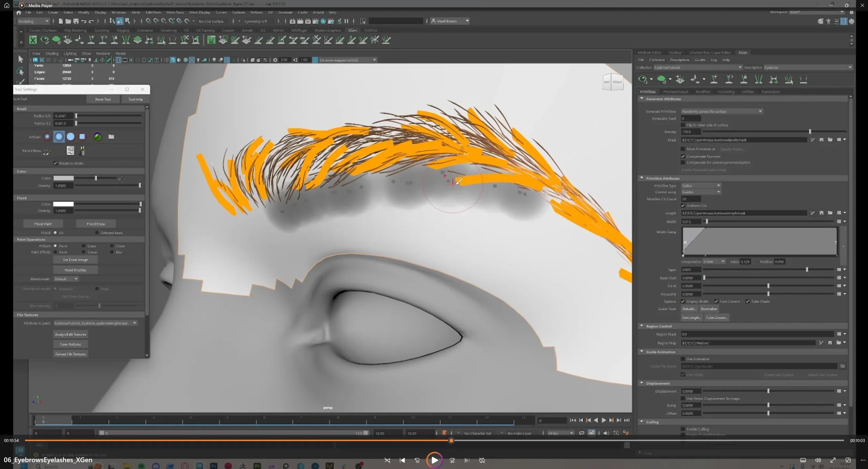Click the paint brush icon beside Mask field
This screenshot has height=469, width=868.
click(x=812, y=140)
